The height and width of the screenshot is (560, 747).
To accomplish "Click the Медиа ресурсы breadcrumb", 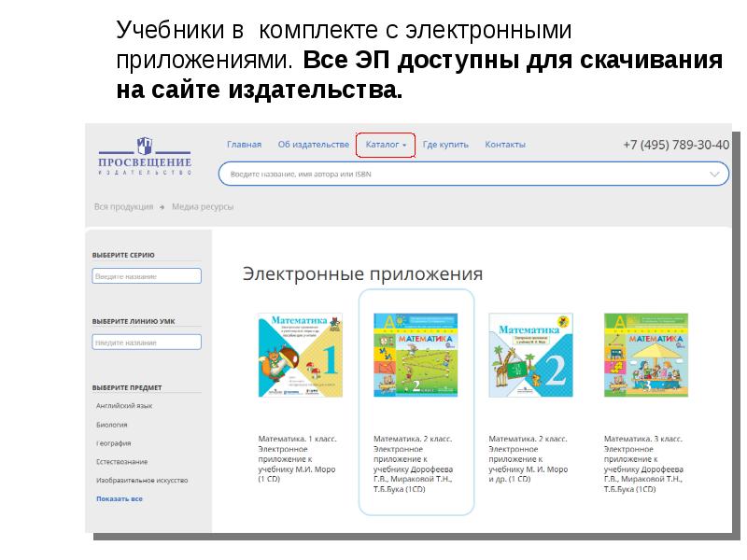I will pos(203,207).
